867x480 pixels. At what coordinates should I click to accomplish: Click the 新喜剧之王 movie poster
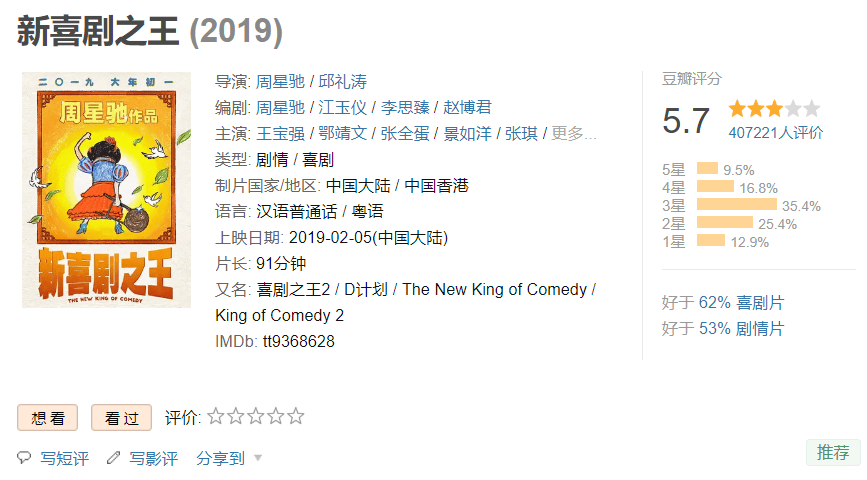click(106, 190)
